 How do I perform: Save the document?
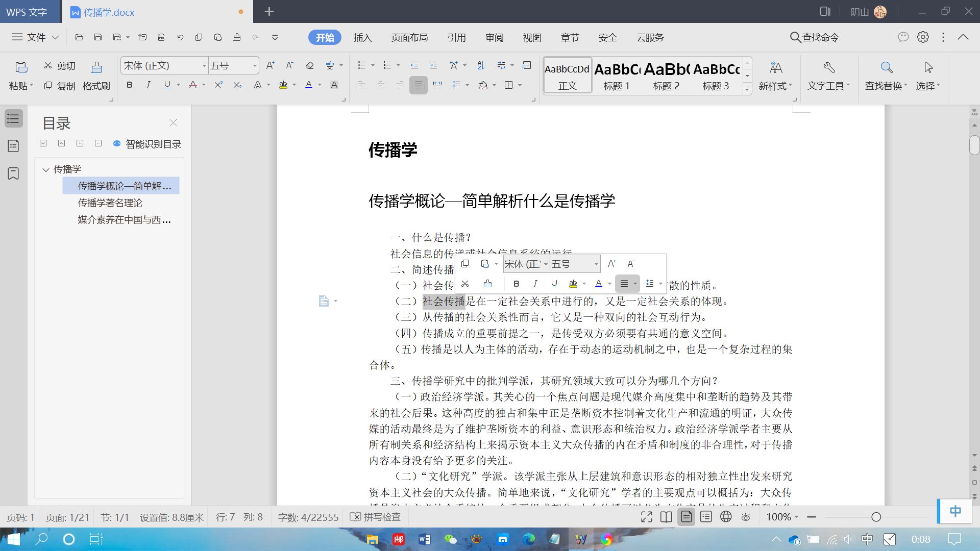[x=97, y=37]
